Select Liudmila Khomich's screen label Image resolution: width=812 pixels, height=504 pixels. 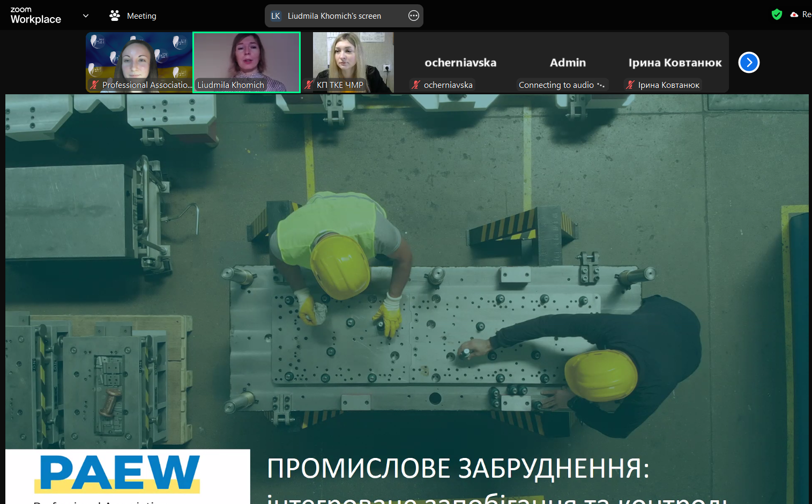tap(334, 16)
